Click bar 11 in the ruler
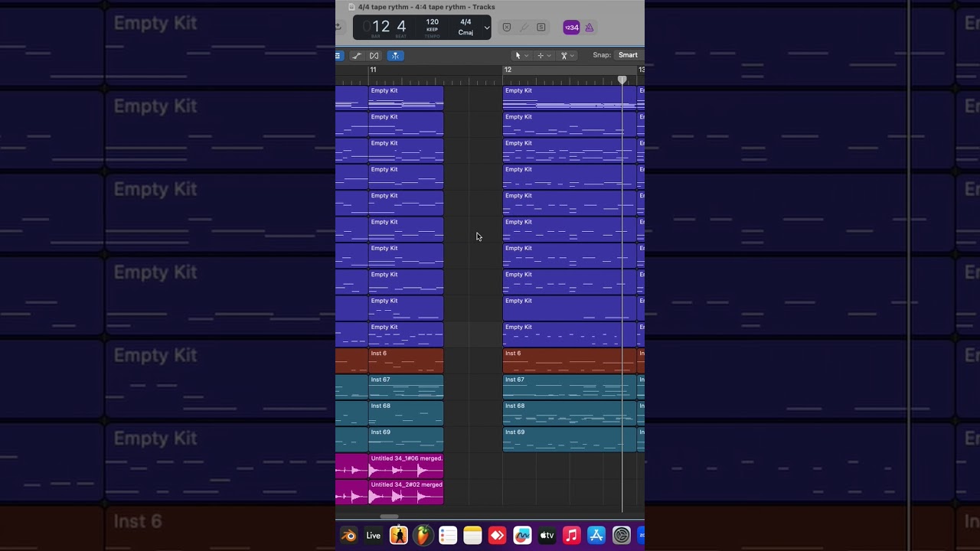The height and width of the screenshot is (551, 980). point(373,70)
